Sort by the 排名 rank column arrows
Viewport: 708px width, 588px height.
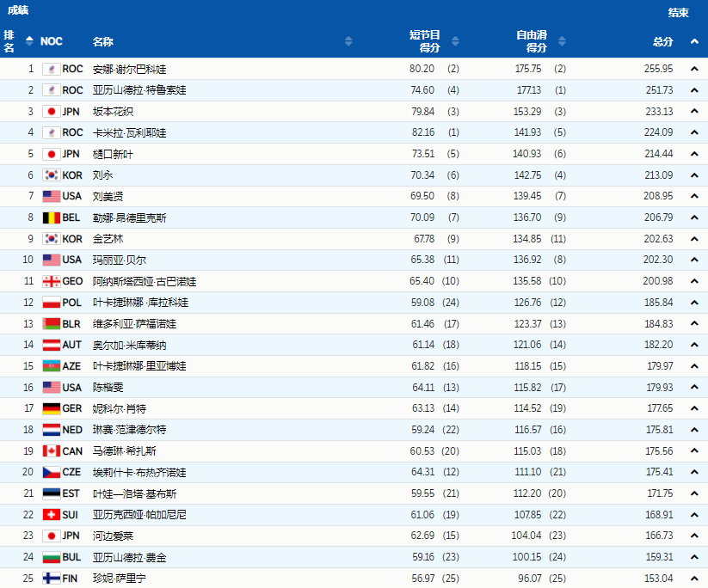pos(29,41)
